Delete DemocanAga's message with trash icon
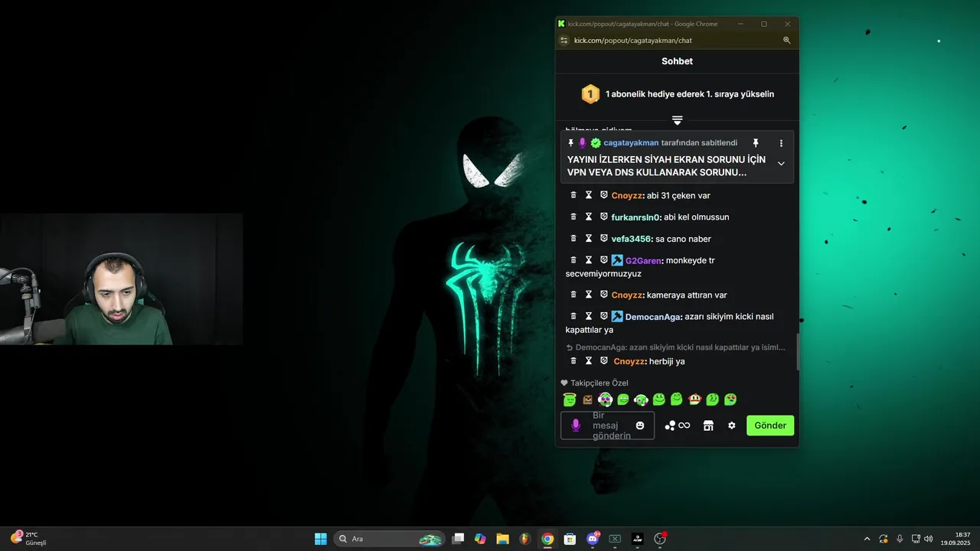 573,316
